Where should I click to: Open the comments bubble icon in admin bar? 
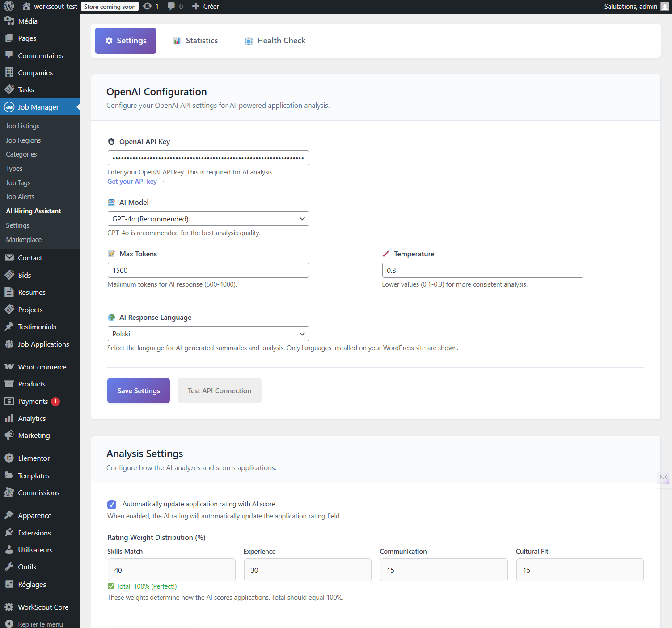pyautogui.click(x=171, y=6)
